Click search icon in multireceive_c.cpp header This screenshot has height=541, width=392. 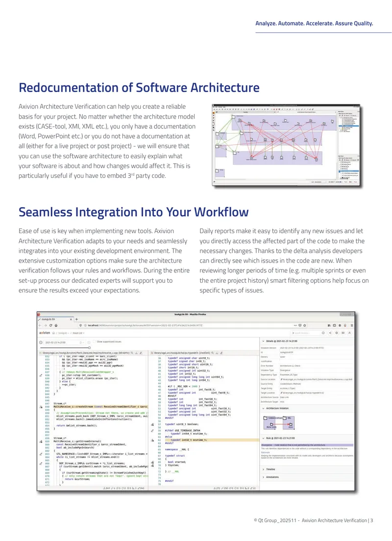[132, 353]
